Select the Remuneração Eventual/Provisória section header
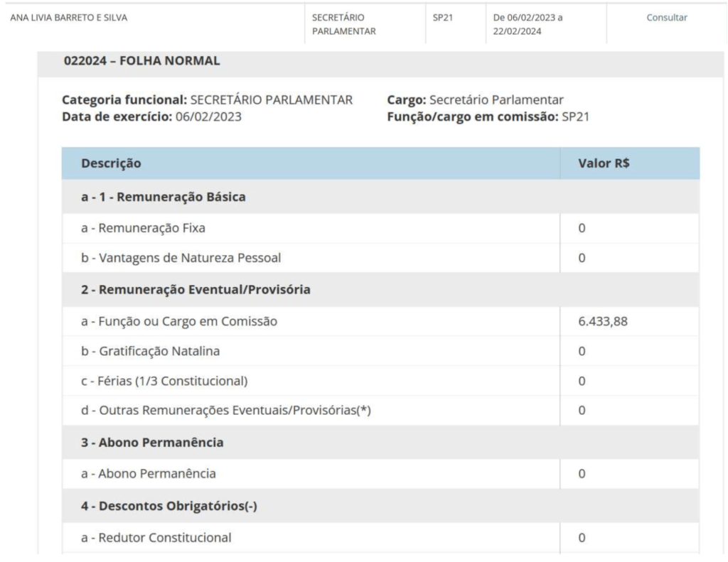The image size is (728, 562). click(x=194, y=290)
